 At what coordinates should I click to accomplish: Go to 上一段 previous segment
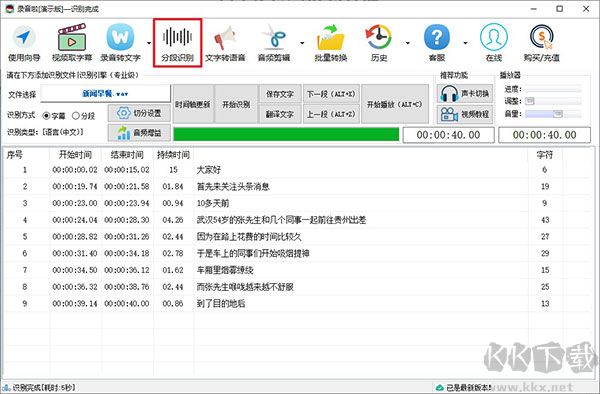click(331, 114)
